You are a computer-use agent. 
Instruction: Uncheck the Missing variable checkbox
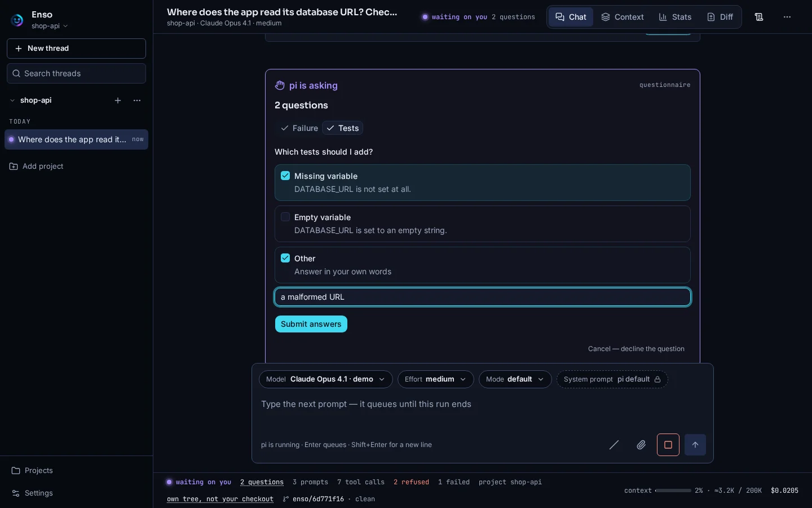pyautogui.click(x=285, y=176)
